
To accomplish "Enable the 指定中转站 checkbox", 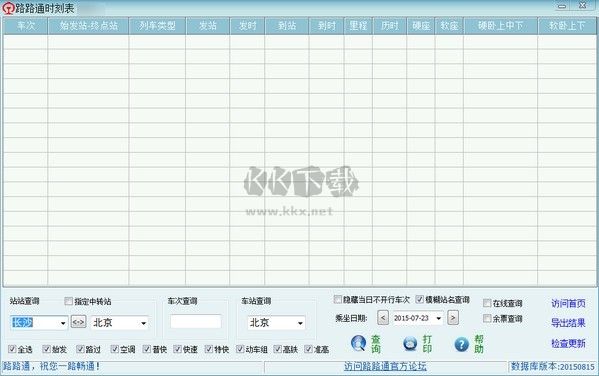I will coord(68,301).
